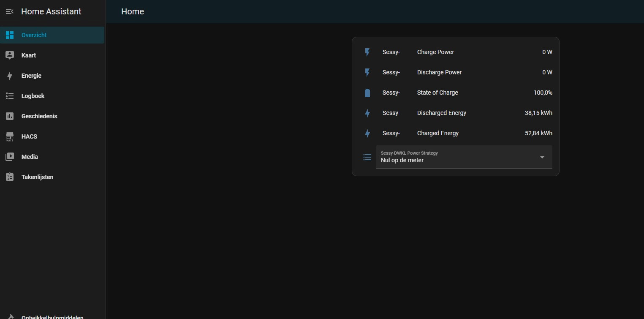Go to HACS in the sidebar
The width and height of the screenshot is (644, 319).
(x=52, y=136)
